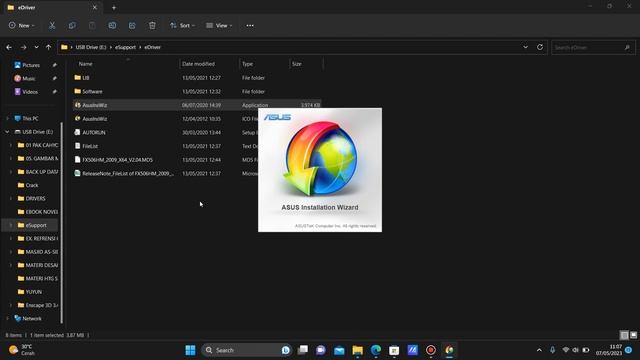The height and width of the screenshot is (360, 640).
Task: Select the Crack folder in sidebar
Action: [32, 185]
